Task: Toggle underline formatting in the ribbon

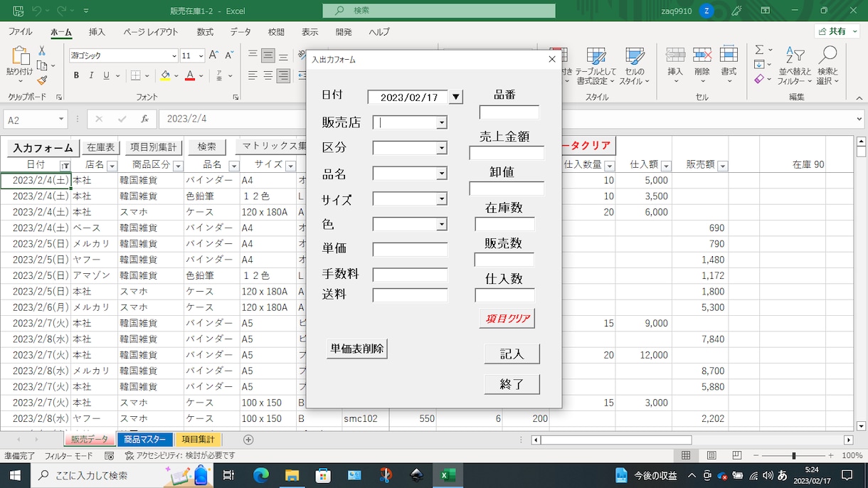Action: 106,75
